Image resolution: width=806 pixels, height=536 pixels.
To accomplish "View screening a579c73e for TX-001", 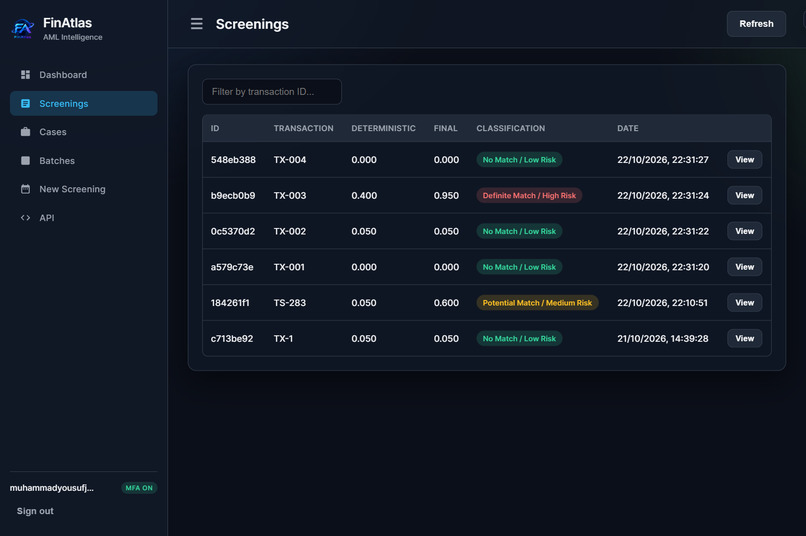I will pyautogui.click(x=744, y=267).
